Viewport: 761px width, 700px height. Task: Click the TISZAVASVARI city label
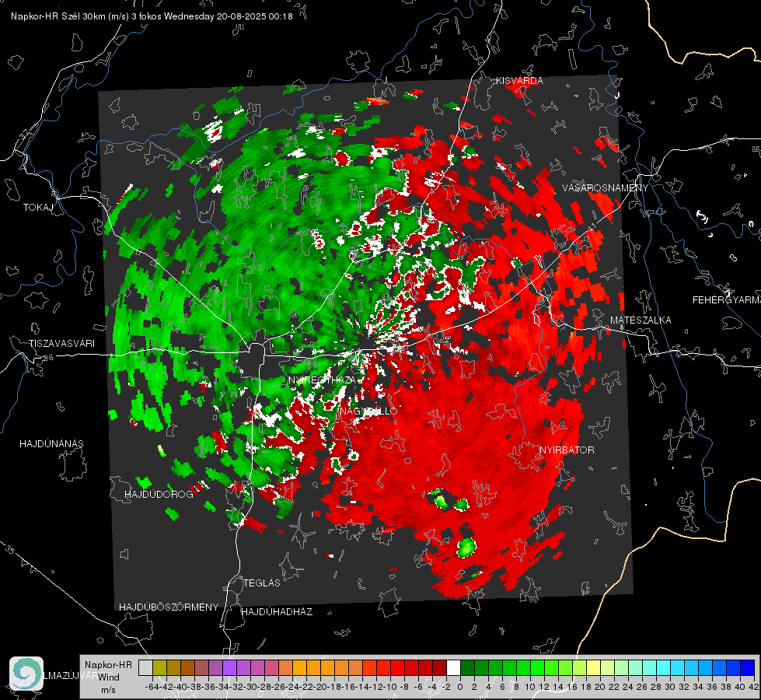point(61,344)
